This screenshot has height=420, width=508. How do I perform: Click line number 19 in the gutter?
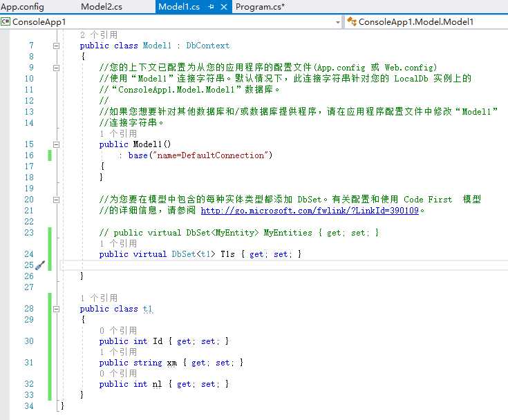point(29,189)
